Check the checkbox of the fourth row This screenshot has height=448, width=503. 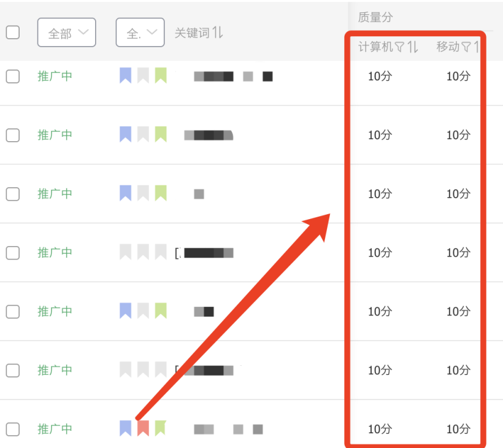(13, 252)
